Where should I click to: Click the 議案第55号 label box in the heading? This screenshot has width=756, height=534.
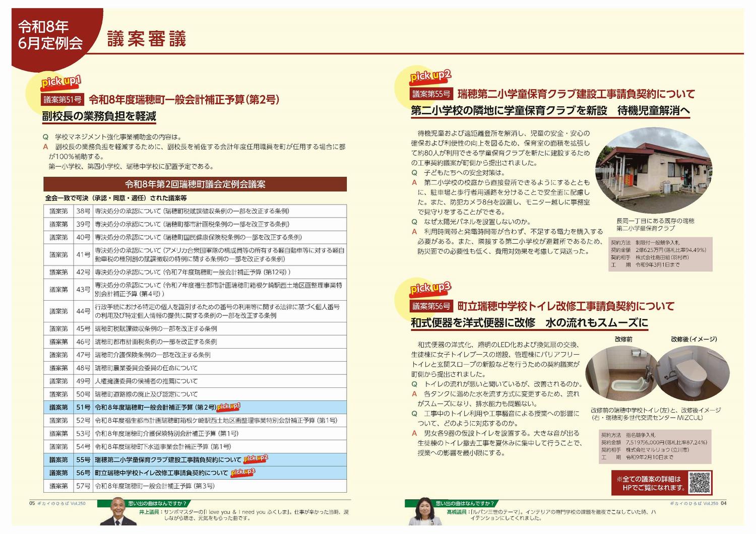431,94
